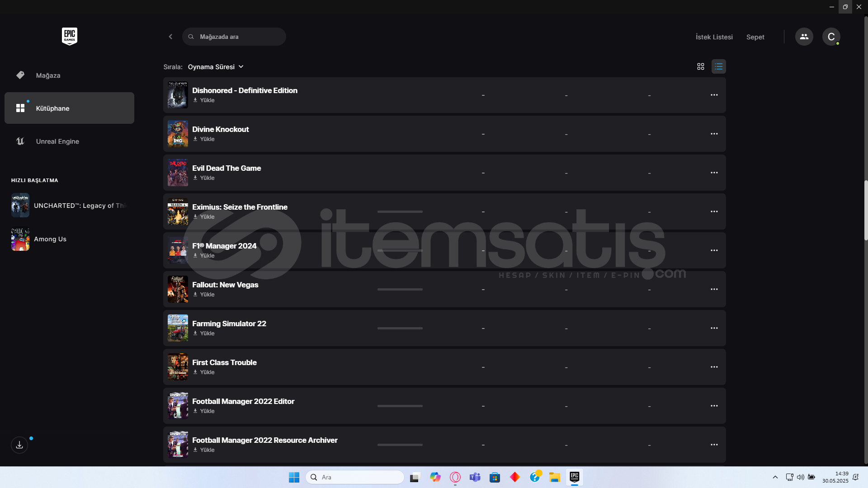Open the friends list icon
Screen dimensions: 868x488
pos(804,37)
